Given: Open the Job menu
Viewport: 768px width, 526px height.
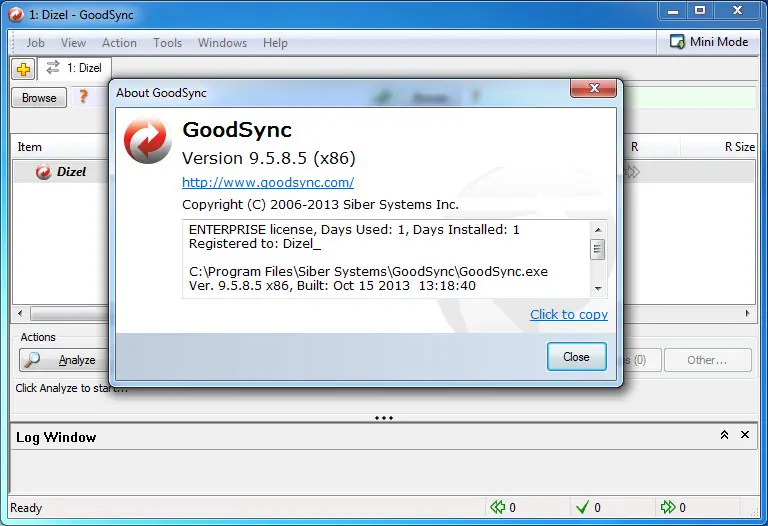Looking at the screenshot, I should pyautogui.click(x=35, y=43).
